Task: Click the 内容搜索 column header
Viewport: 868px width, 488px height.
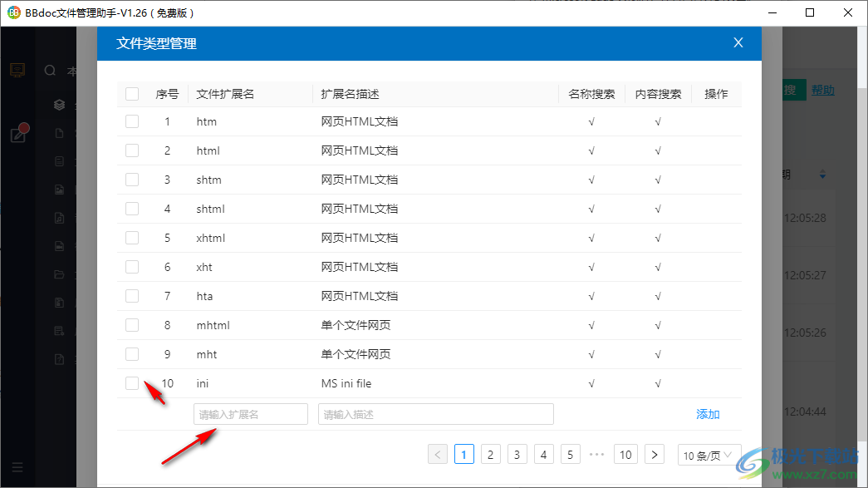Action: pos(658,94)
